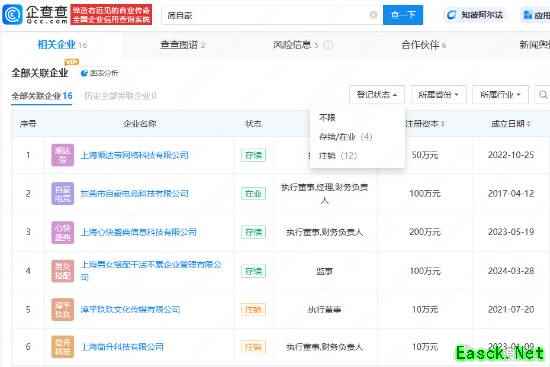Open row 6 company name link
Screen dimensions: 550x367
click(x=122, y=347)
